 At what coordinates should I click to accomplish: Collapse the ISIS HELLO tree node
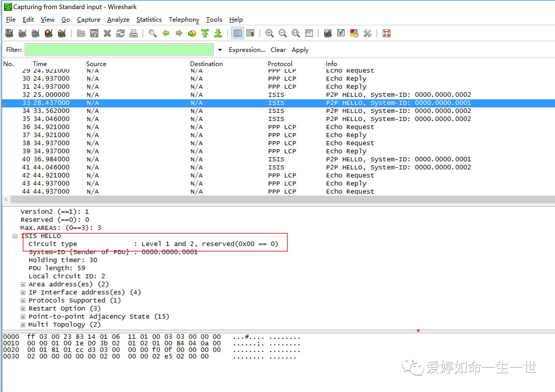coord(15,236)
